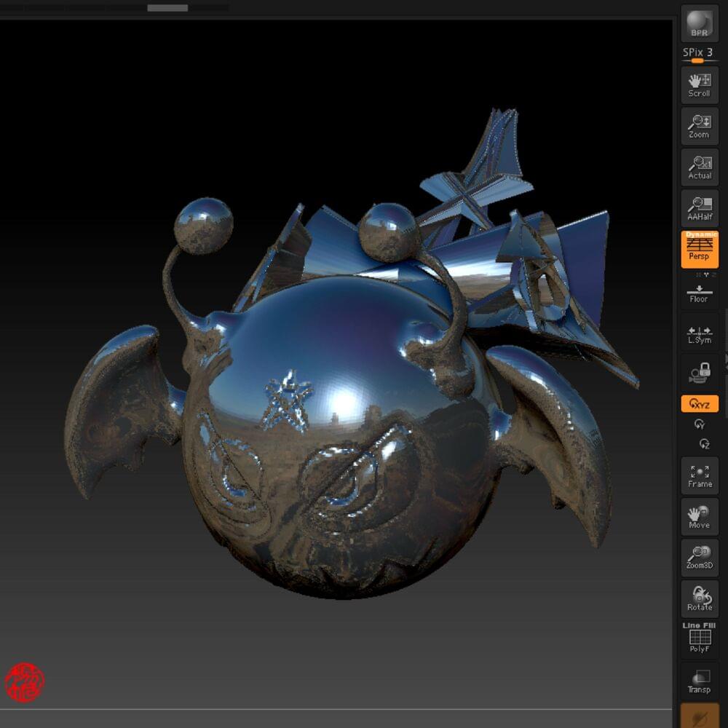Select the Zoom3D tool
Viewport: 728px width, 728px height.
[699, 558]
